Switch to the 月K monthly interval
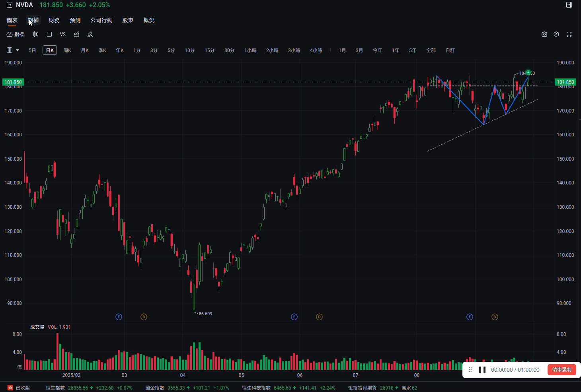The height and width of the screenshot is (392, 581). pyautogui.click(x=85, y=50)
